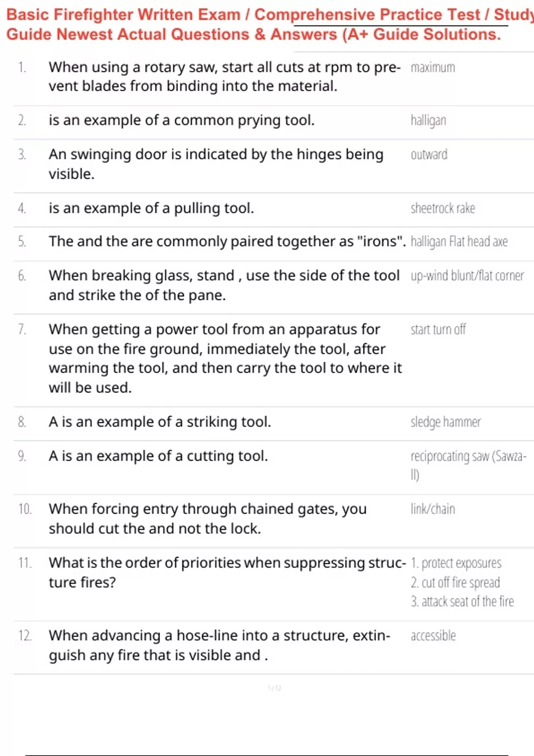Viewport: 534px width, 756px height.
Task: Click question 7 about power tool from apparatus
Action: click(225, 358)
